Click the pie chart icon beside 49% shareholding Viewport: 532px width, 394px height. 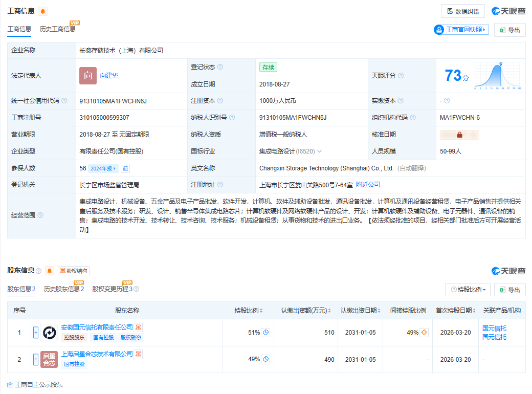coord(266,359)
